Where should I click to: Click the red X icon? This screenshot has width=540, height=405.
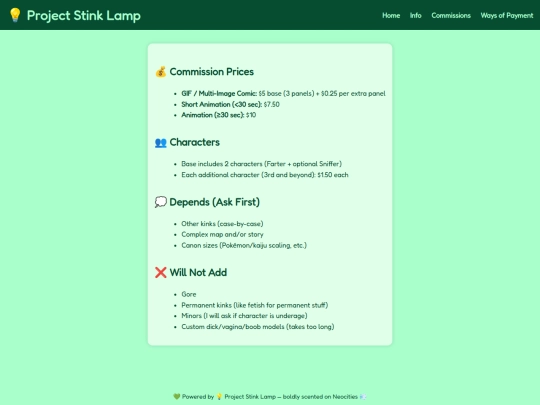click(160, 272)
